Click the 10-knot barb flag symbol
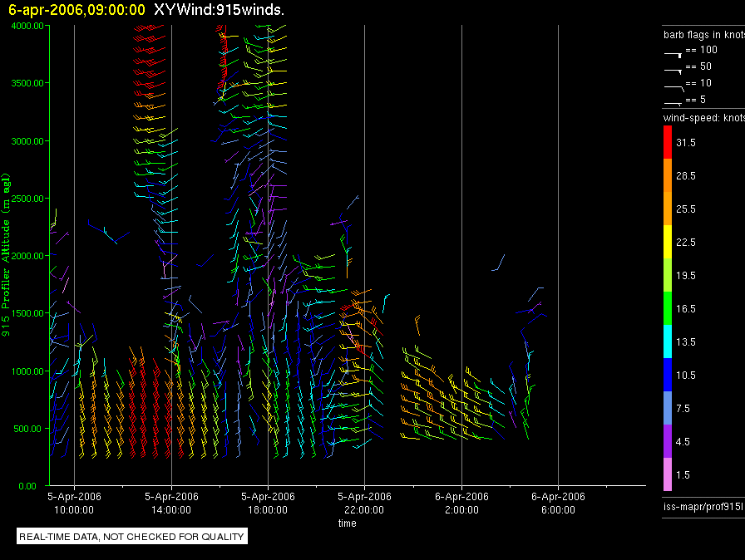Image resolution: width=745 pixels, height=560 pixels. pyautogui.click(x=673, y=86)
